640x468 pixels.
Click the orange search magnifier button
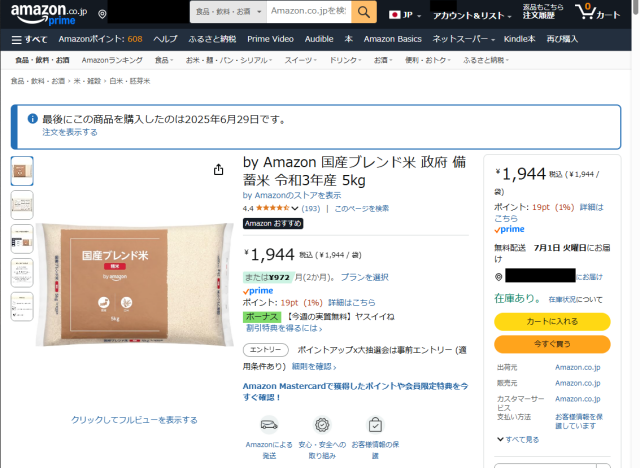point(364,12)
